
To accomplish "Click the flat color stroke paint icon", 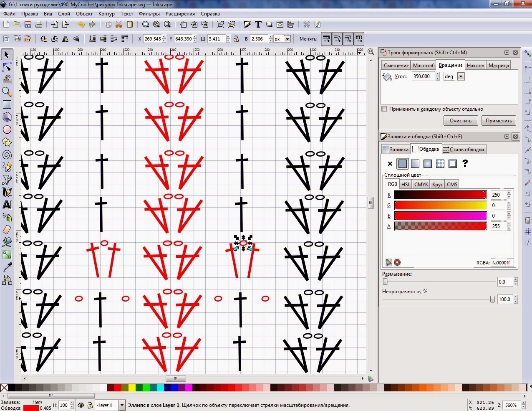I will pyautogui.click(x=403, y=164).
